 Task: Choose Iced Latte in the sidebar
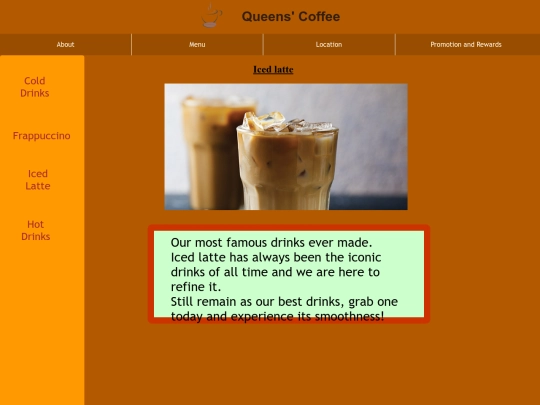[x=38, y=180]
